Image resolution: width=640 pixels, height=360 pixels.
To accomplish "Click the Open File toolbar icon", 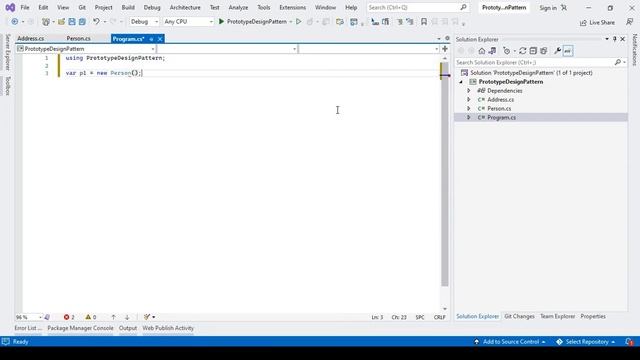I will coord(61,22).
